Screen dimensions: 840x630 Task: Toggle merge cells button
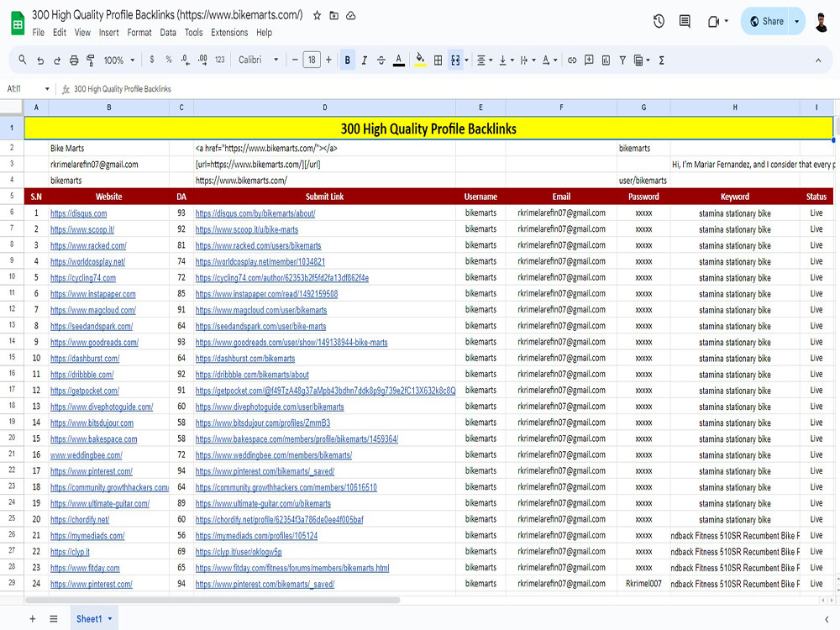tap(455, 60)
